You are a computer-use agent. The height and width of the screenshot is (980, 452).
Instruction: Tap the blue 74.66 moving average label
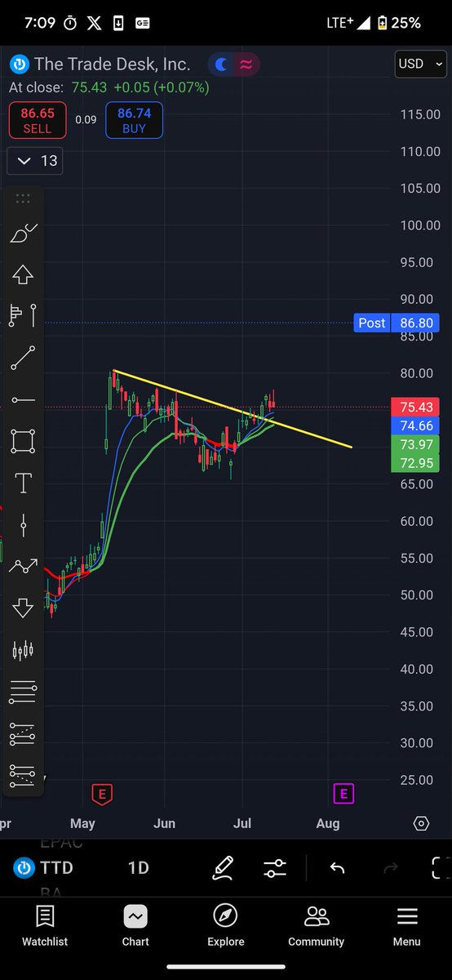click(x=416, y=425)
